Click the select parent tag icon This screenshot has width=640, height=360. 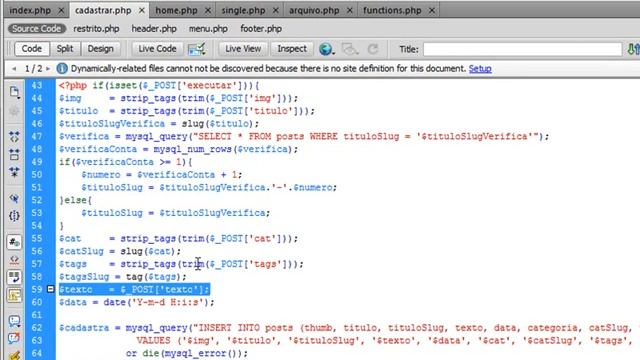coord(14,198)
